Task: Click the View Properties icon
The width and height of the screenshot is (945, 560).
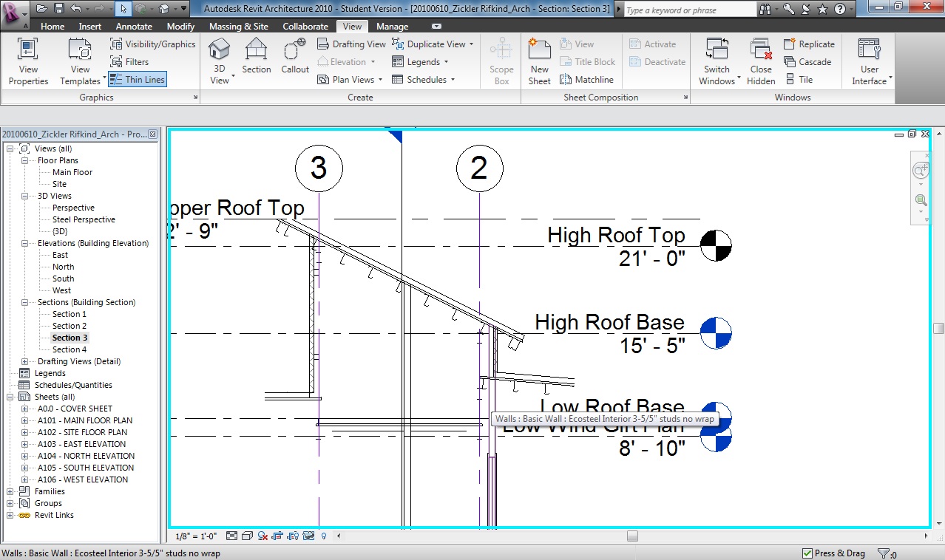Action: tap(28, 61)
